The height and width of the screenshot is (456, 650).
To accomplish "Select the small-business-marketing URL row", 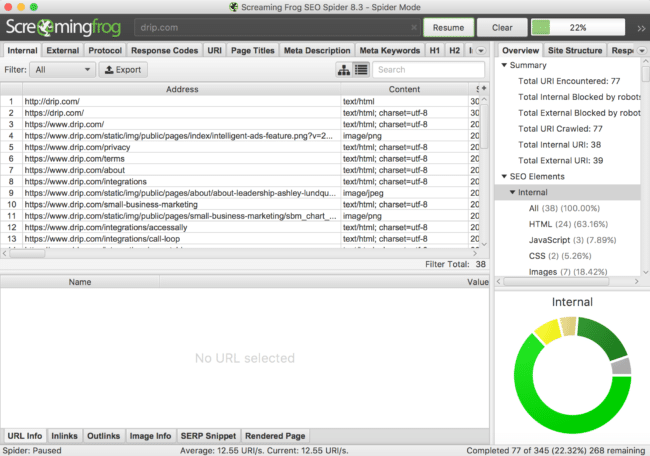I will [240, 204].
